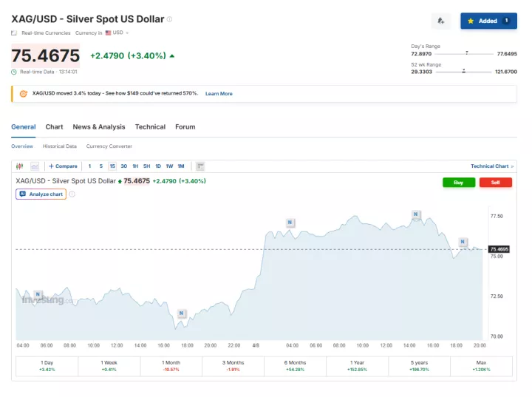532x397 pixels.
Task: Follow the Learn More link
Action: coord(219,94)
